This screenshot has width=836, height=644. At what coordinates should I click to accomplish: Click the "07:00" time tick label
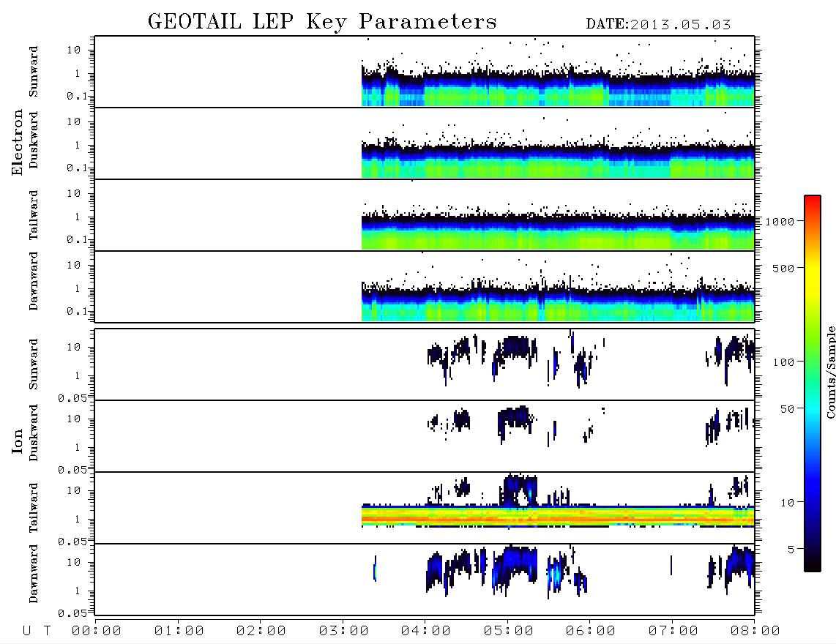pos(673,631)
